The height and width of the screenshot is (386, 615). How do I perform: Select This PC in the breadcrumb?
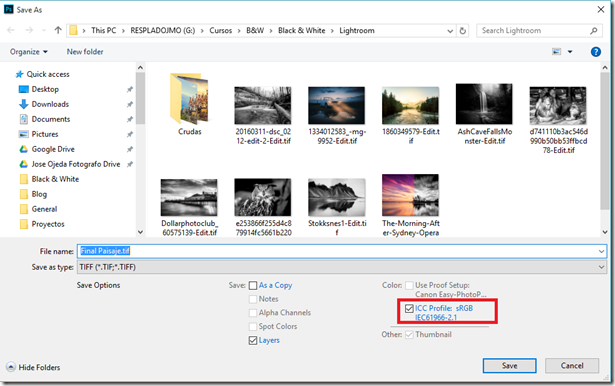pos(104,30)
